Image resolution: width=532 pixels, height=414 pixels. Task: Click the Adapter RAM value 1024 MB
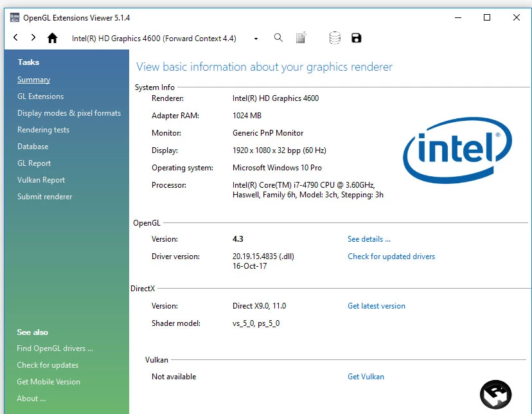(247, 115)
